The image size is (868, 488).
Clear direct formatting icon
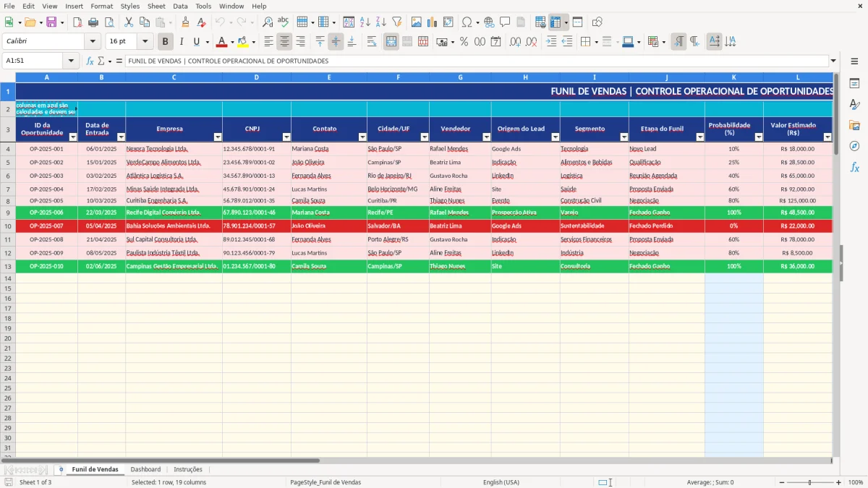[x=202, y=22]
